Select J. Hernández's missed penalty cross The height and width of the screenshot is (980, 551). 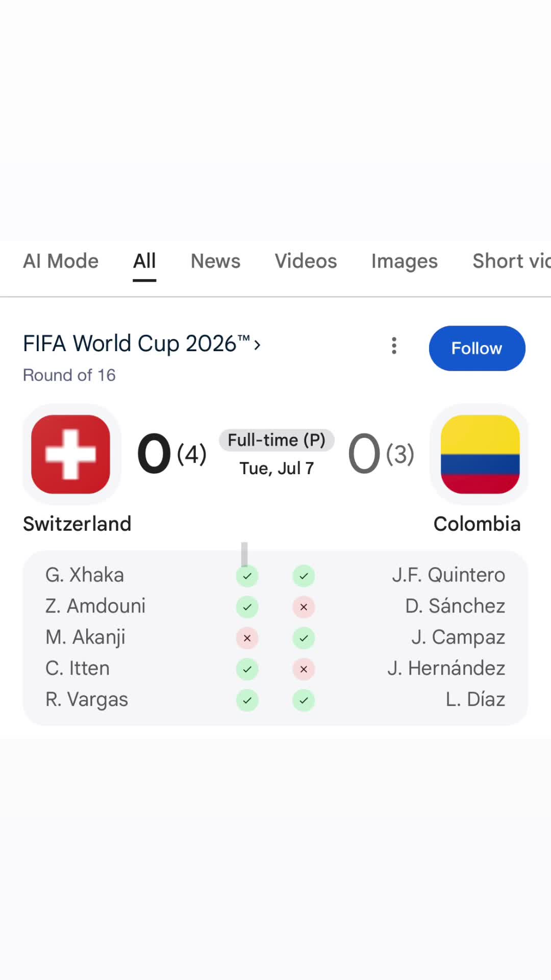coord(304,669)
